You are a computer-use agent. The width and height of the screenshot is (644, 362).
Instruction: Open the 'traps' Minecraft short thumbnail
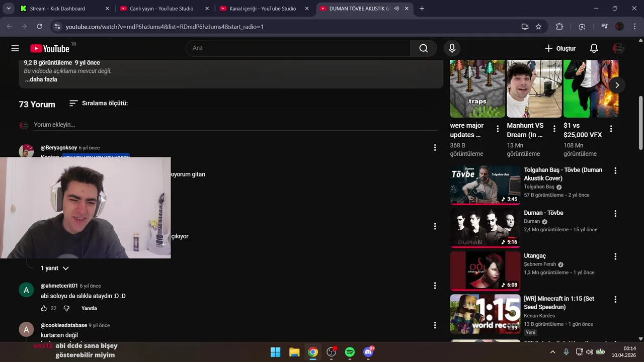coord(477,88)
